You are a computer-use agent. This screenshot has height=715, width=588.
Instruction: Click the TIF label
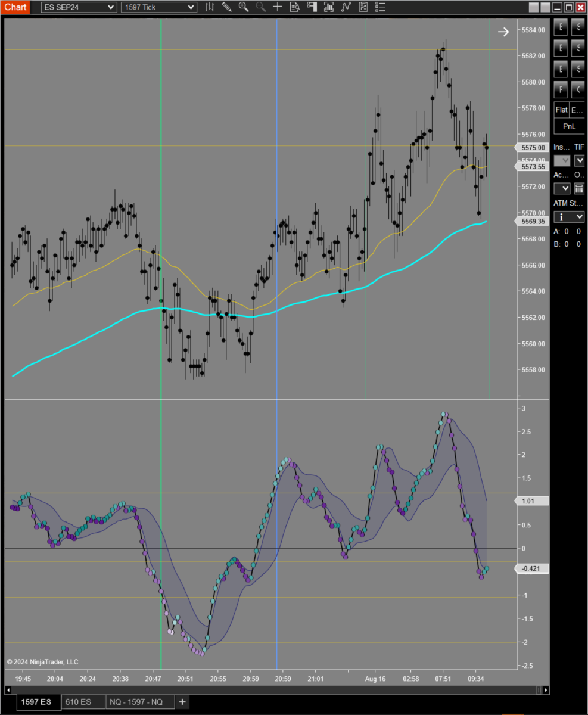click(x=579, y=147)
